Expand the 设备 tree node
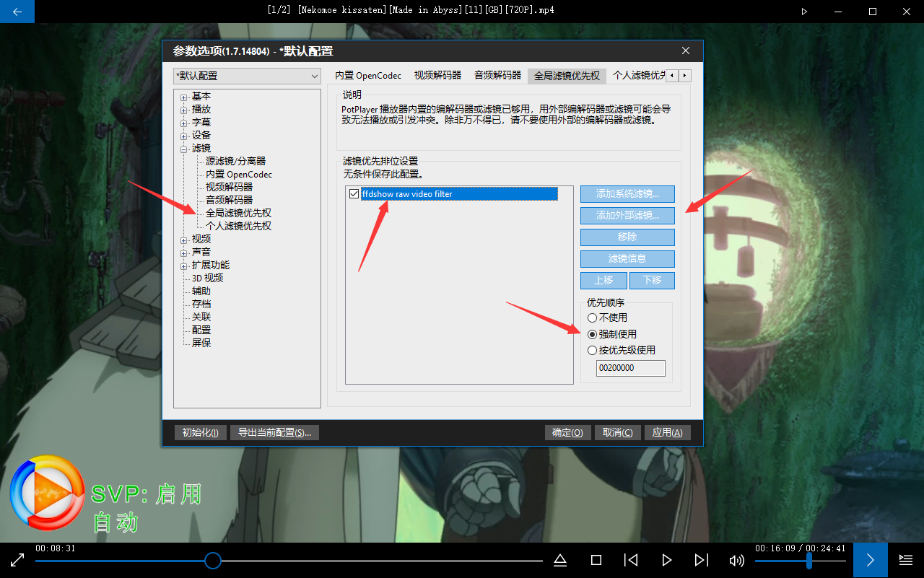This screenshot has width=924, height=578. point(184,136)
